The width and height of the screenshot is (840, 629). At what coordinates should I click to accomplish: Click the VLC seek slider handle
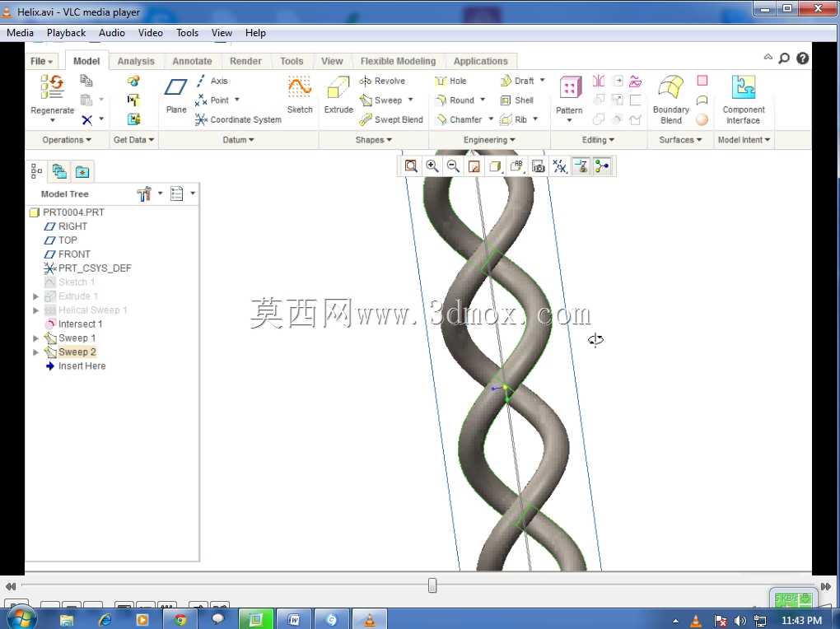coord(432,585)
